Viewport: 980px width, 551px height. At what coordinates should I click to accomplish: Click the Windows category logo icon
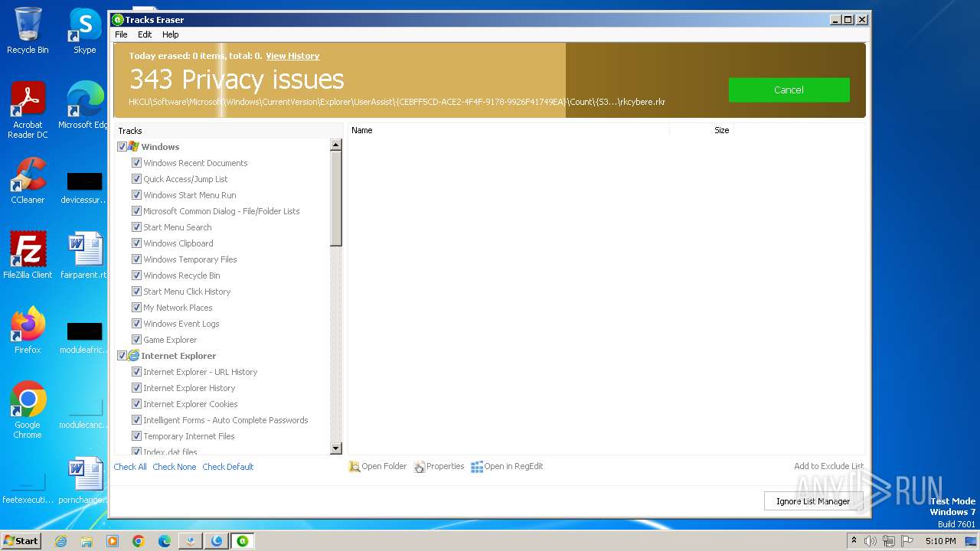point(133,147)
